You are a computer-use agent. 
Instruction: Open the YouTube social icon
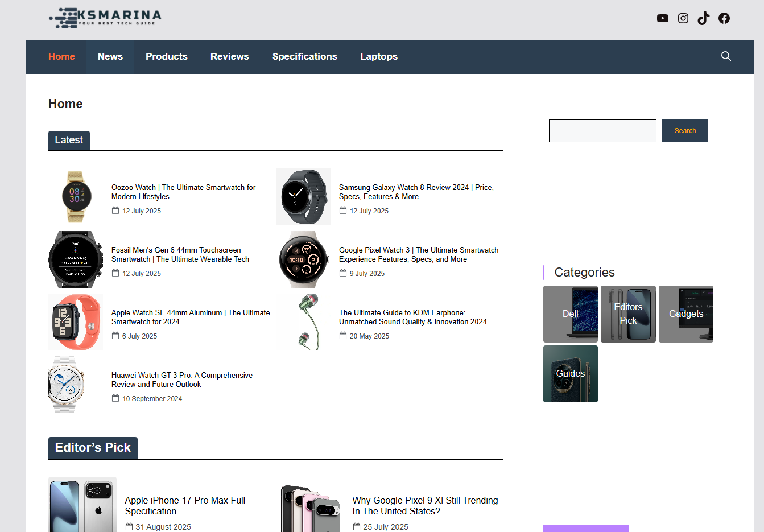[x=662, y=18]
